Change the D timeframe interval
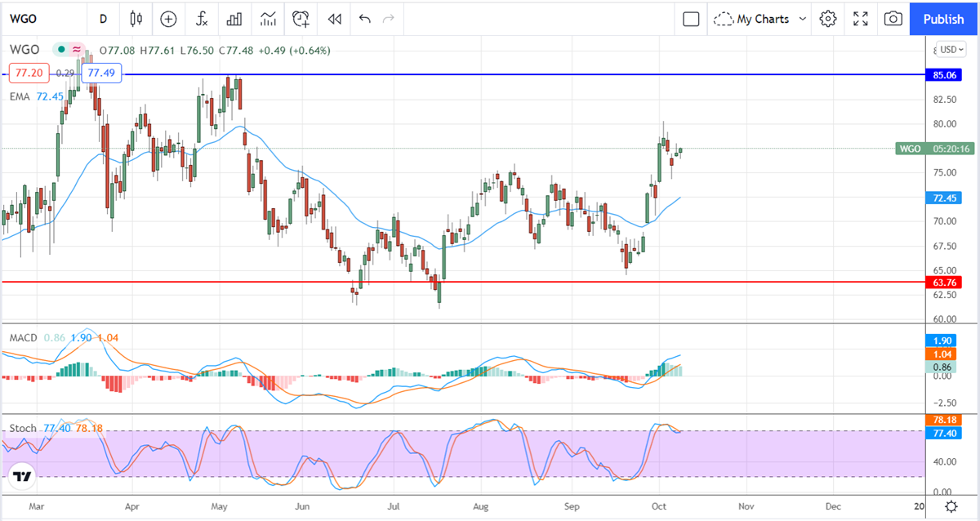Screen dimensions: 980x521 [x=103, y=18]
